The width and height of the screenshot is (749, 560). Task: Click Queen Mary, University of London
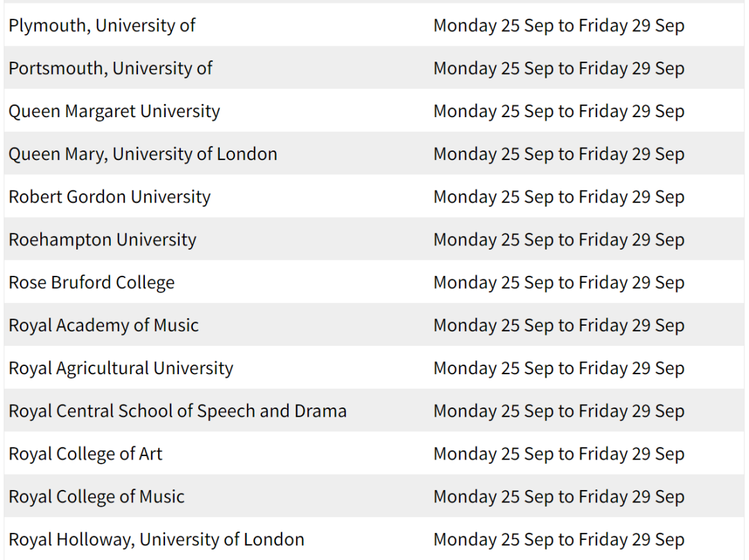[143, 155]
